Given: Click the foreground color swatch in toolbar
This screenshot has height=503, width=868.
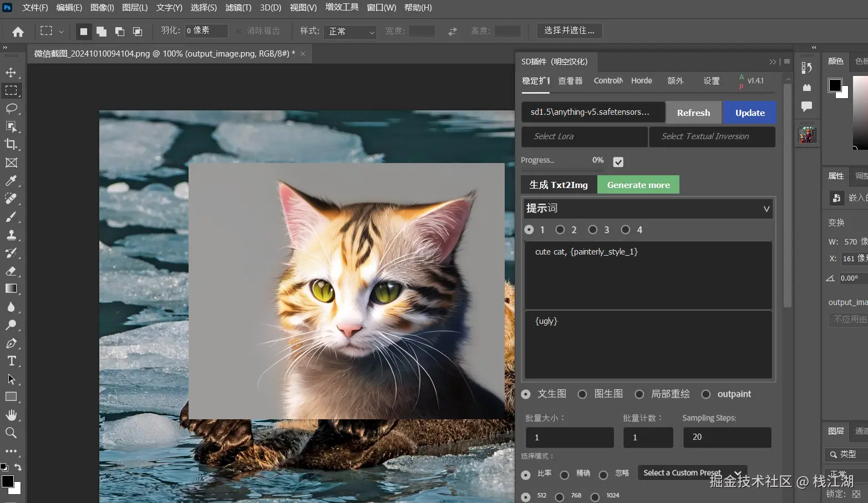Looking at the screenshot, I should coord(8,481).
